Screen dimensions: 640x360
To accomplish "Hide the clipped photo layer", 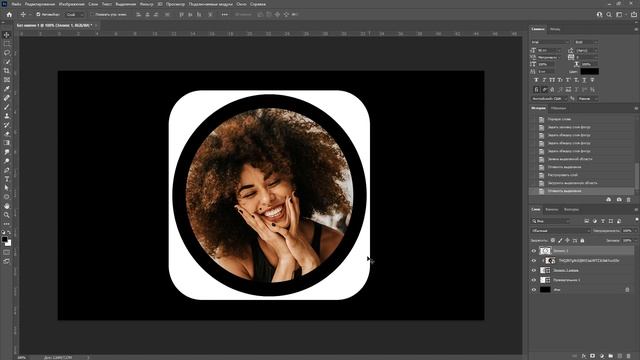I will 533,260.
